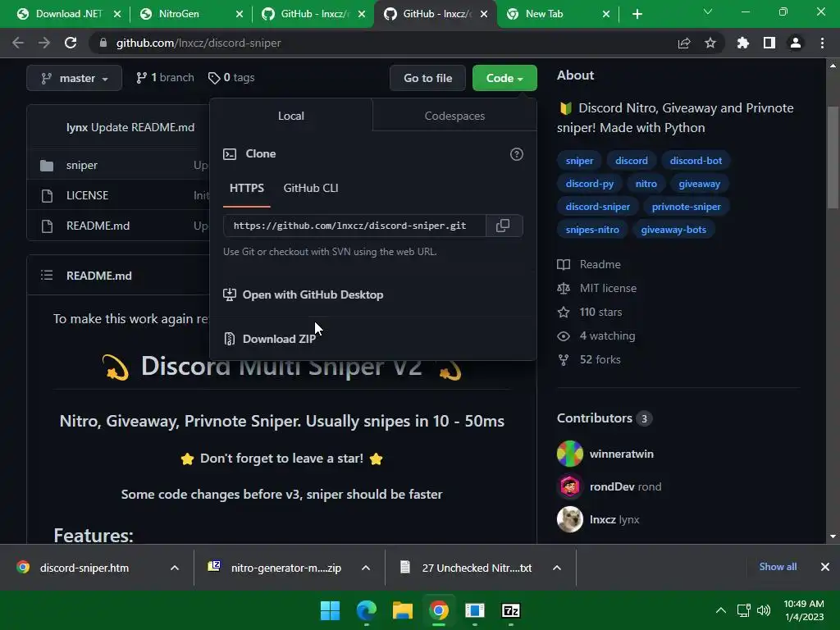Click the green Code dropdown button
Viewport: 840px width, 630px height.
pyautogui.click(x=504, y=78)
